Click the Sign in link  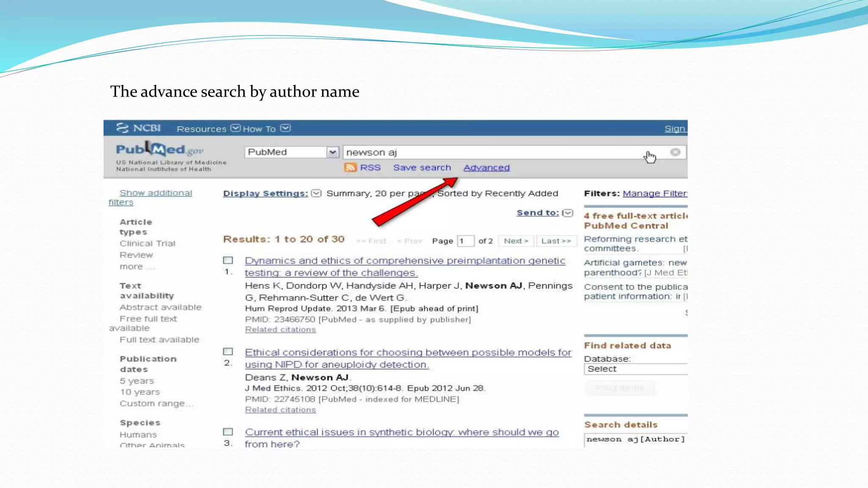tap(675, 128)
